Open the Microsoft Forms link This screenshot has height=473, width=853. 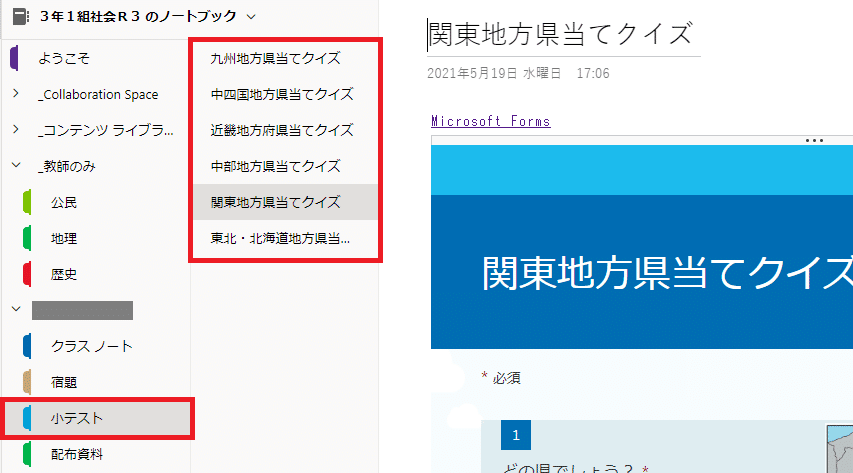pos(491,121)
